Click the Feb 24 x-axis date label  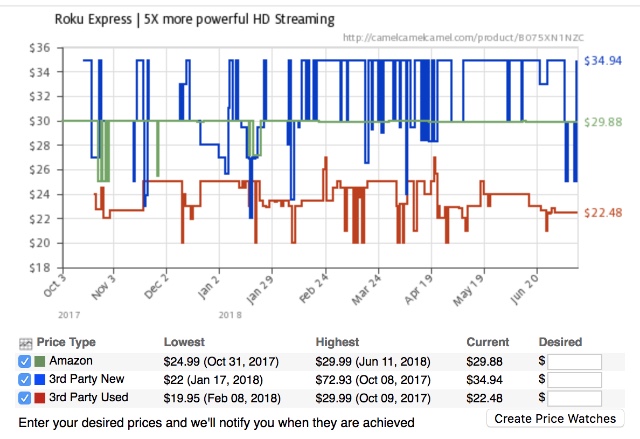point(313,289)
